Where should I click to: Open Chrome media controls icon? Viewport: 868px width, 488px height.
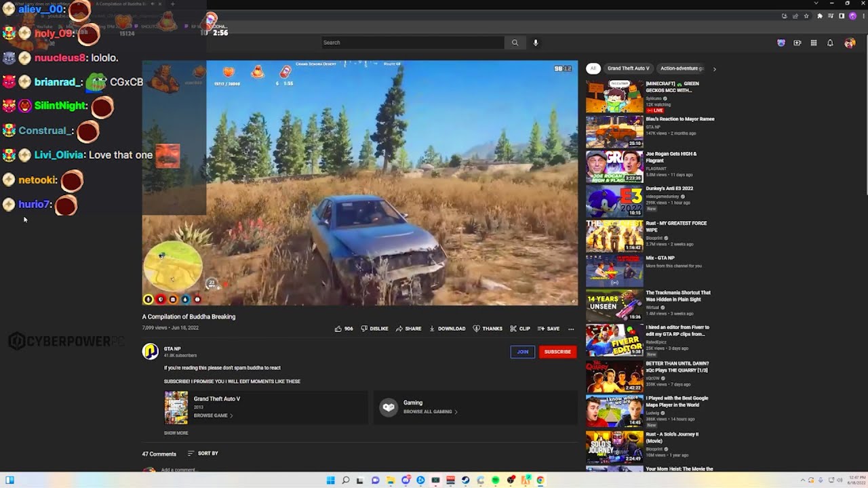[831, 16]
